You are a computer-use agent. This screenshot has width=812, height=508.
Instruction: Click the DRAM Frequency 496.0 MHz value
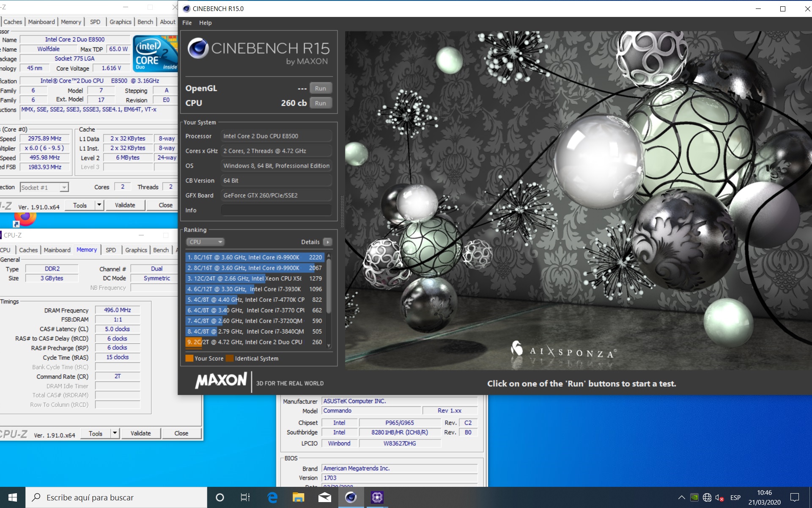[x=118, y=310]
